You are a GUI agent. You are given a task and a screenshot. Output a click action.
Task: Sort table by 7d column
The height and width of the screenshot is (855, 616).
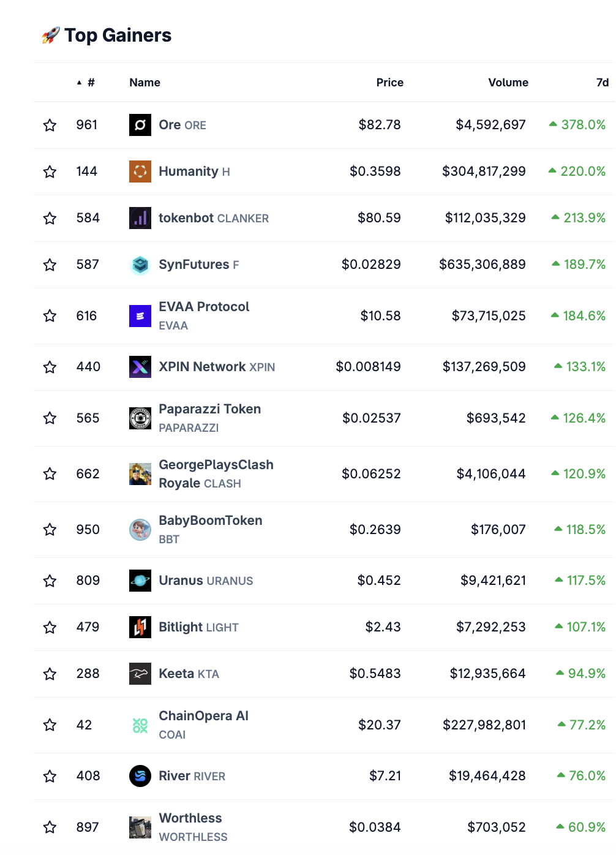click(x=603, y=83)
